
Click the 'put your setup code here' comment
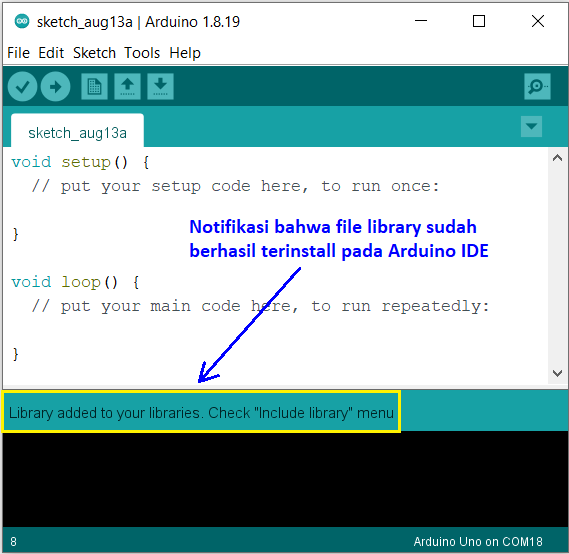click(x=236, y=186)
